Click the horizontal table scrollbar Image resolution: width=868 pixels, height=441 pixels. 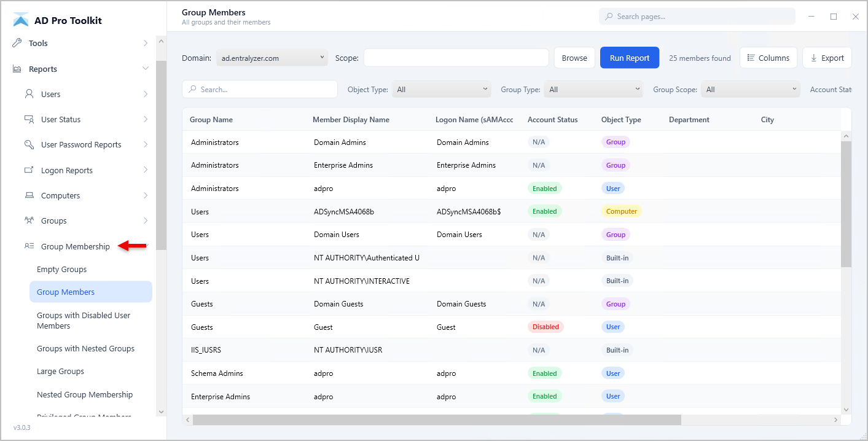[x=436, y=420]
